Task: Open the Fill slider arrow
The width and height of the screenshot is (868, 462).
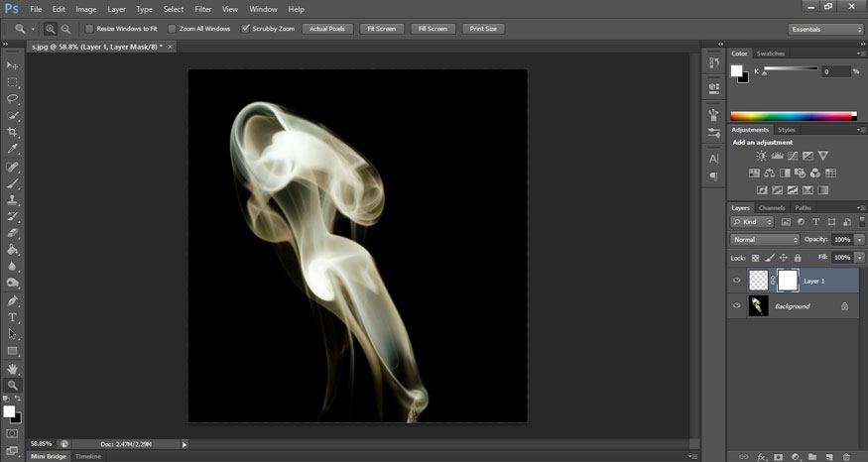Action: (860, 258)
